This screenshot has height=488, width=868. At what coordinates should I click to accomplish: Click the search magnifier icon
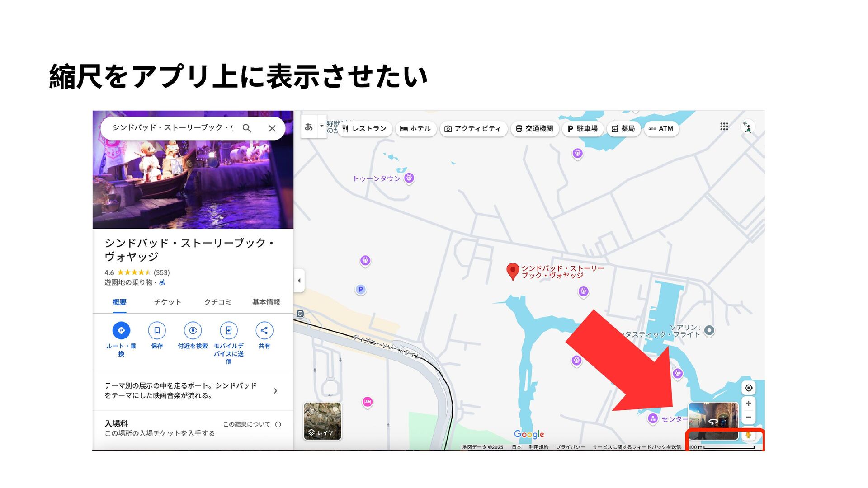[247, 128]
